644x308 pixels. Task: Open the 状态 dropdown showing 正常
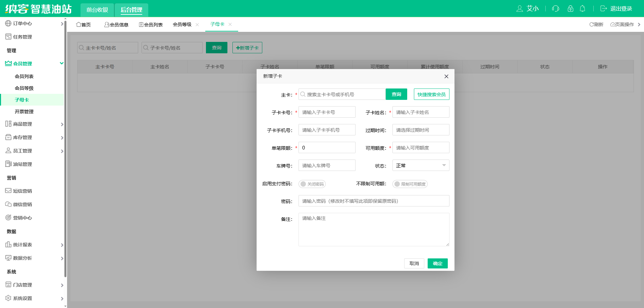coord(421,165)
